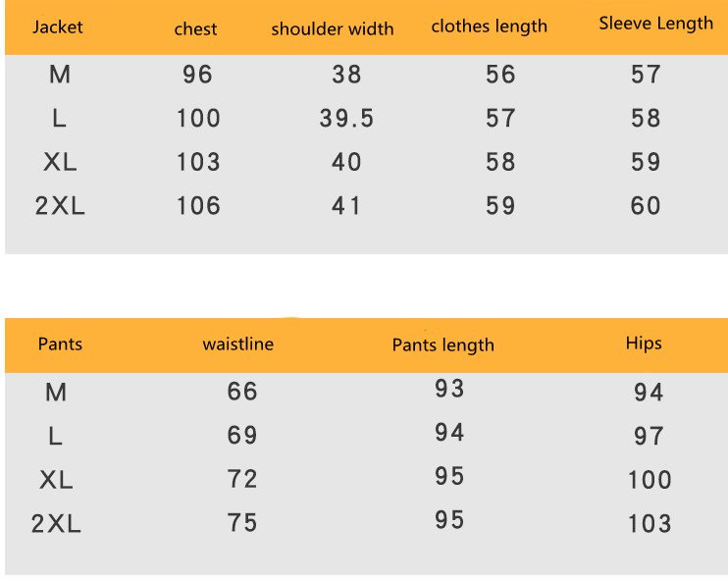Select the 2XL label in Pants table

coord(56,524)
